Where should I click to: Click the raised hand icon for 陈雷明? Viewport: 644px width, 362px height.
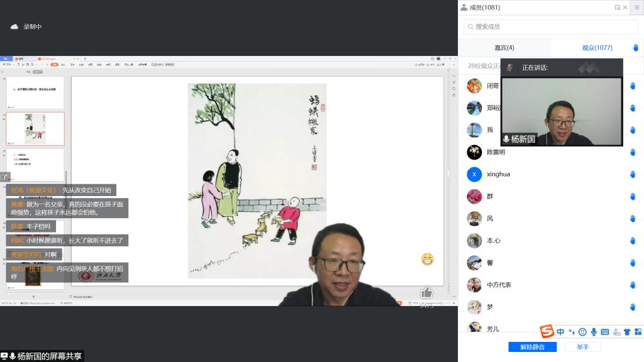pos(633,152)
